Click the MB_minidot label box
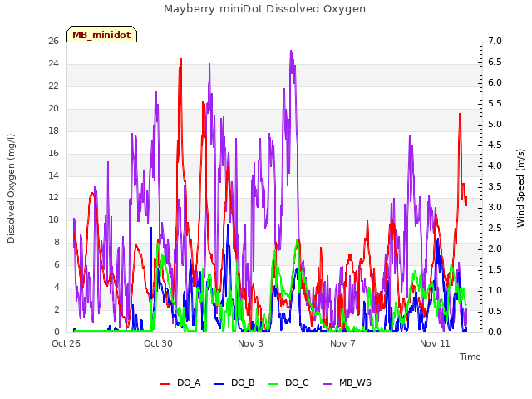 (101, 34)
